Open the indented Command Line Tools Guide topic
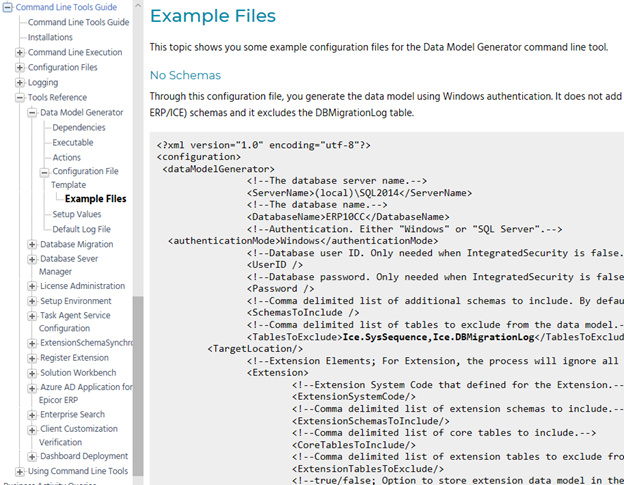 point(78,22)
